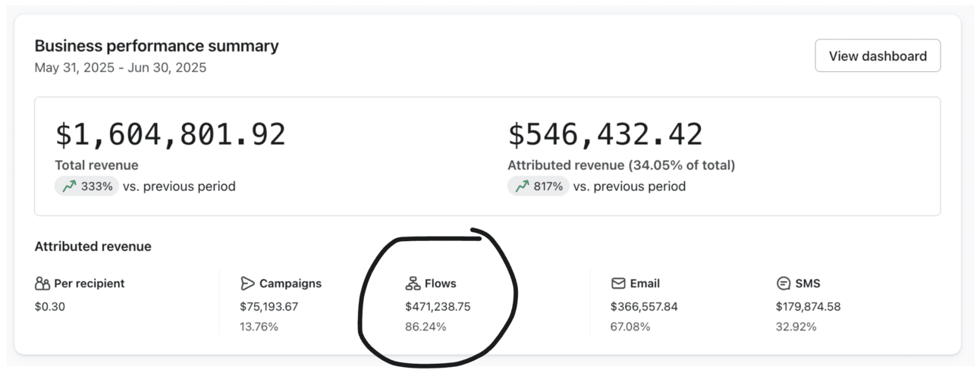Screen dimensions: 980x376
Task: Click the Business performance summary heading
Action: 157,45
